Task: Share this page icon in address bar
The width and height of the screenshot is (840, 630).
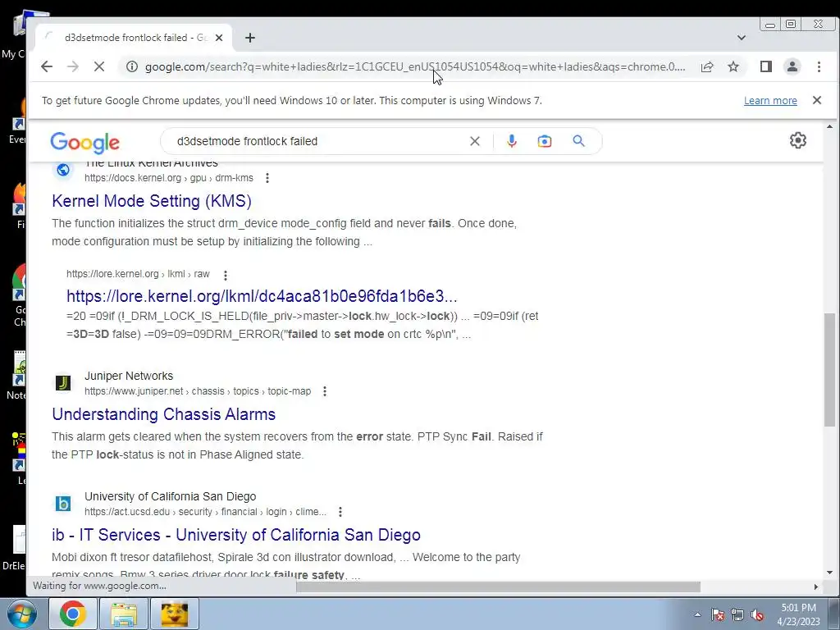Action: (x=707, y=66)
